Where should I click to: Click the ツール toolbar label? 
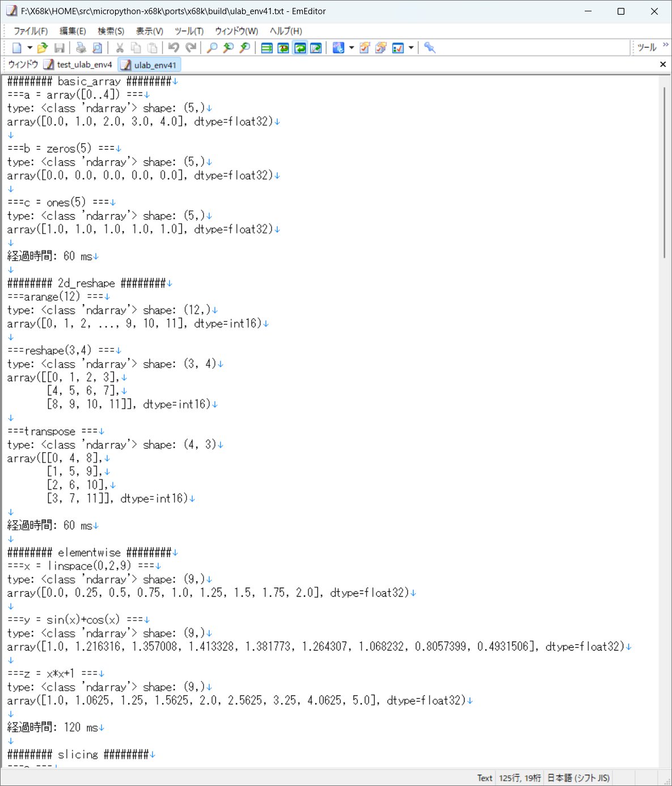647,48
